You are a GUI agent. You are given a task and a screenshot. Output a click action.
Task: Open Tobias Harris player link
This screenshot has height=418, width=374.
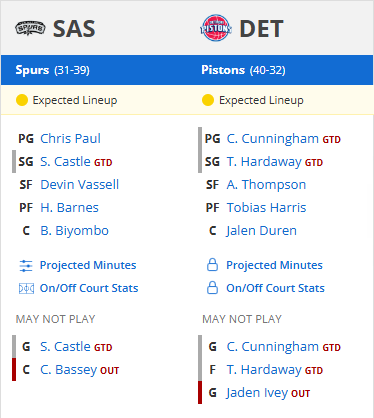click(266, 208)
